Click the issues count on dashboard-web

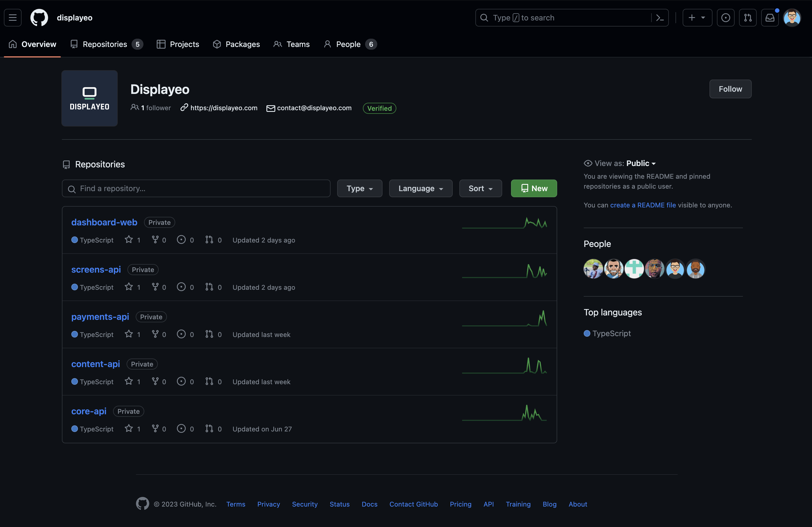tap(185, 240)
